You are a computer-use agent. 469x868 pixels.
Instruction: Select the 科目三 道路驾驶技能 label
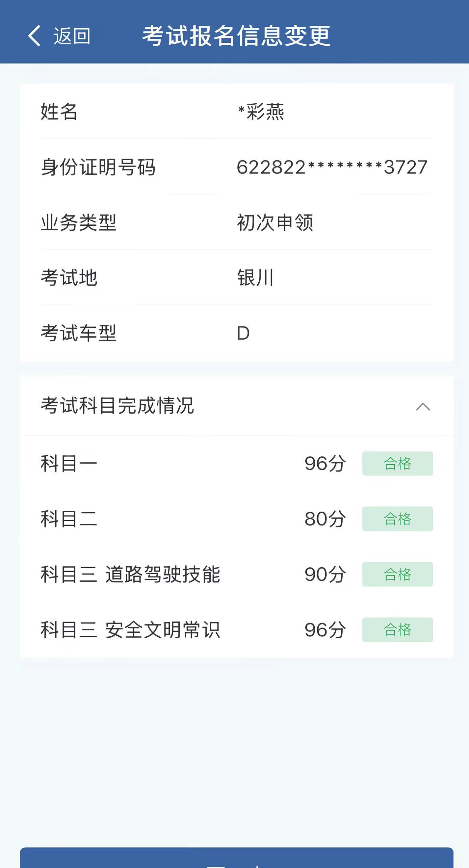click(x=130, y=574)
